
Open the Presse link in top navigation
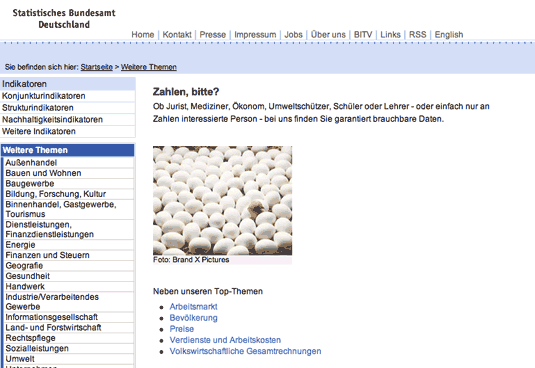coord(213,35)
